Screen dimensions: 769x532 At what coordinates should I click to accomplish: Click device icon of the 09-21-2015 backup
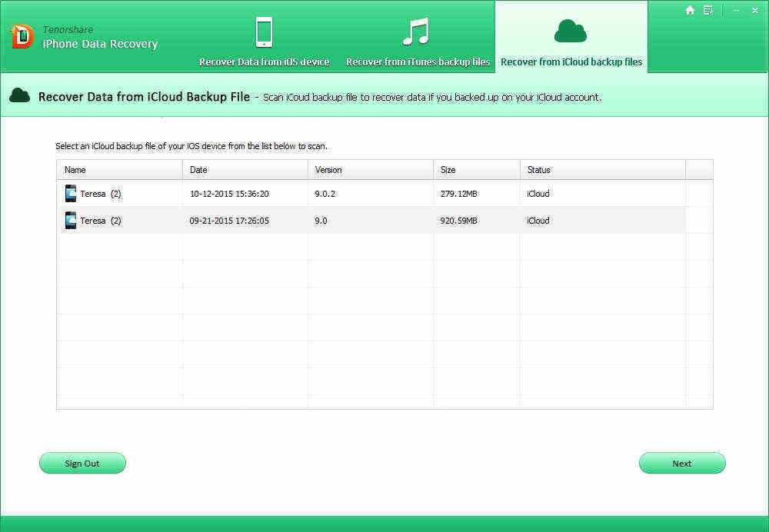pos(71,220)
